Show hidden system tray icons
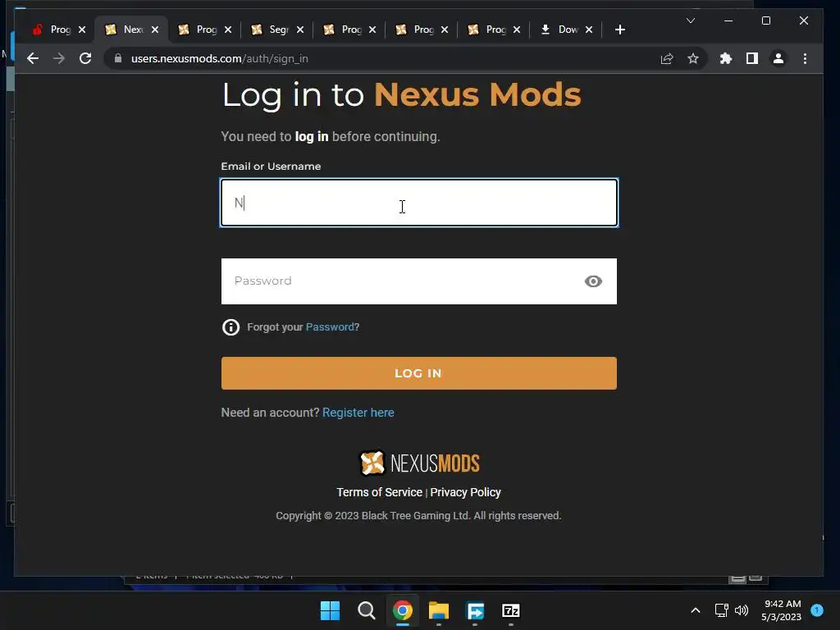The image size is (840, 630). click(696, 610)
